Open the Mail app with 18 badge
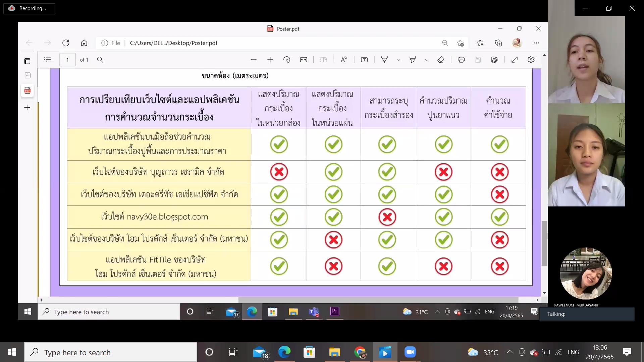The image size is (644, 362). pyautogui.click(x=260, y=352)
